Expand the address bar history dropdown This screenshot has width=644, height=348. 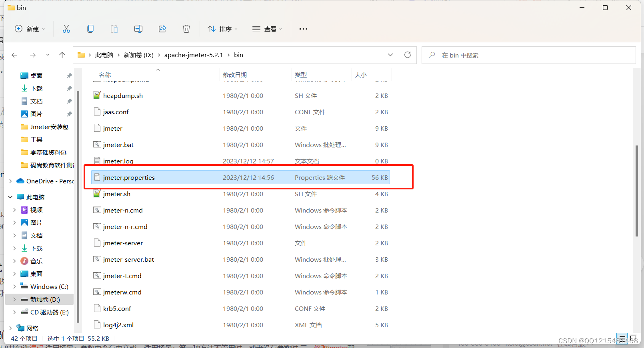(390, 55)
